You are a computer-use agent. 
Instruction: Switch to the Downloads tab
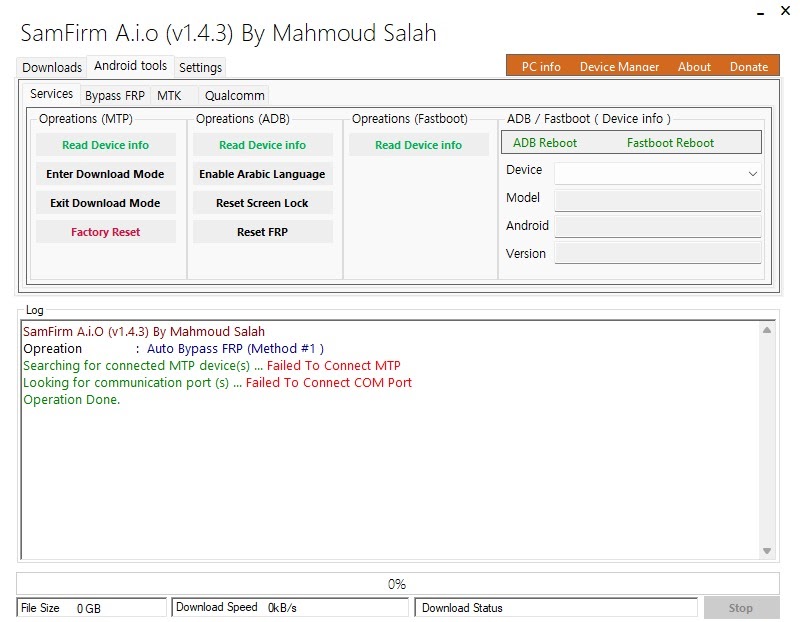51,67
